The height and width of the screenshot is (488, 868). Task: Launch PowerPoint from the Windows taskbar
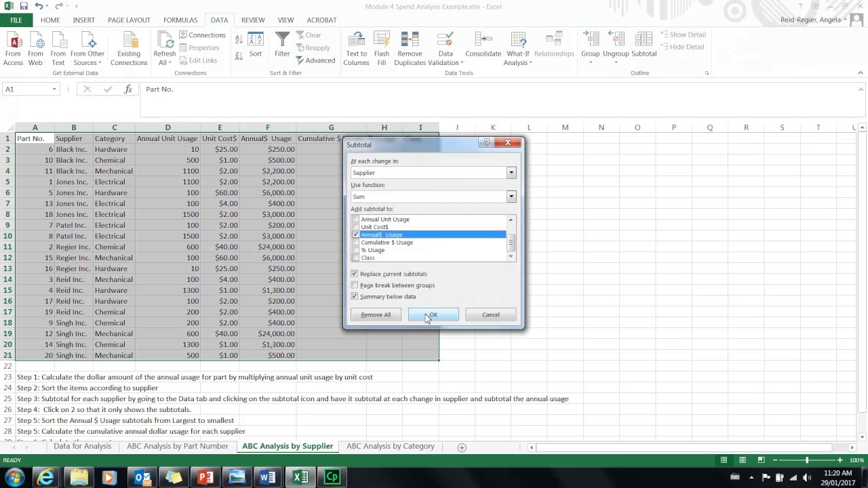click(x=205, y=477)
